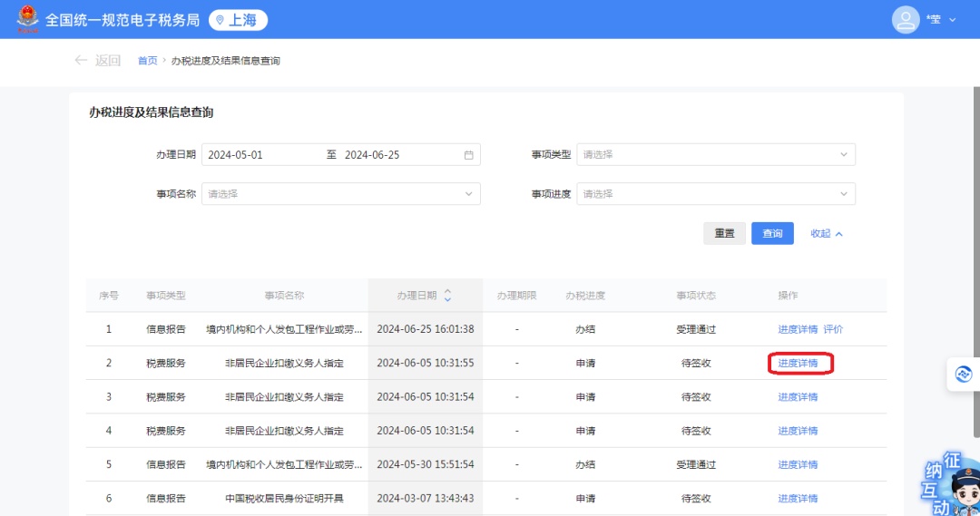Click the tax bureau emblem logo
980x516 pixels.
[27, 19]
